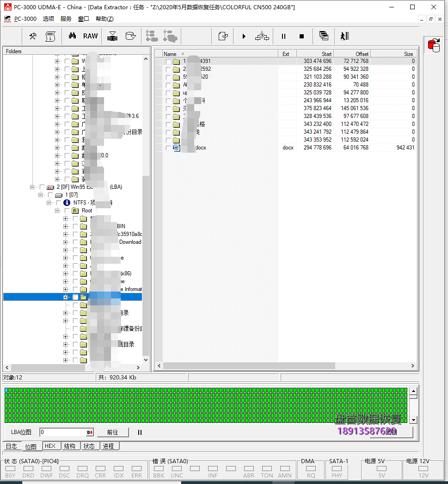Click the Word document icon of docx file
This screenshot has width=448, height=484.
(x=176, y=148)
